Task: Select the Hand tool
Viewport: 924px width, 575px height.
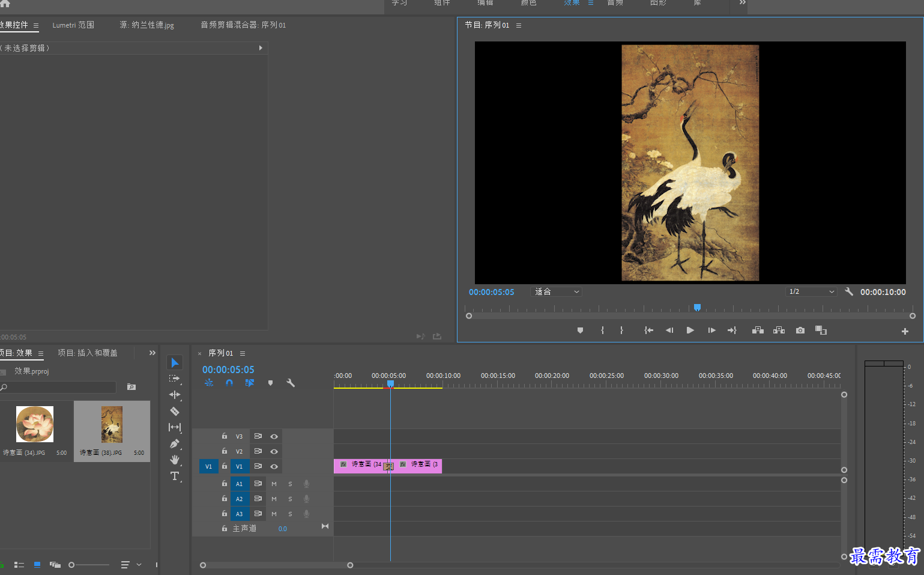Action: 175,460
